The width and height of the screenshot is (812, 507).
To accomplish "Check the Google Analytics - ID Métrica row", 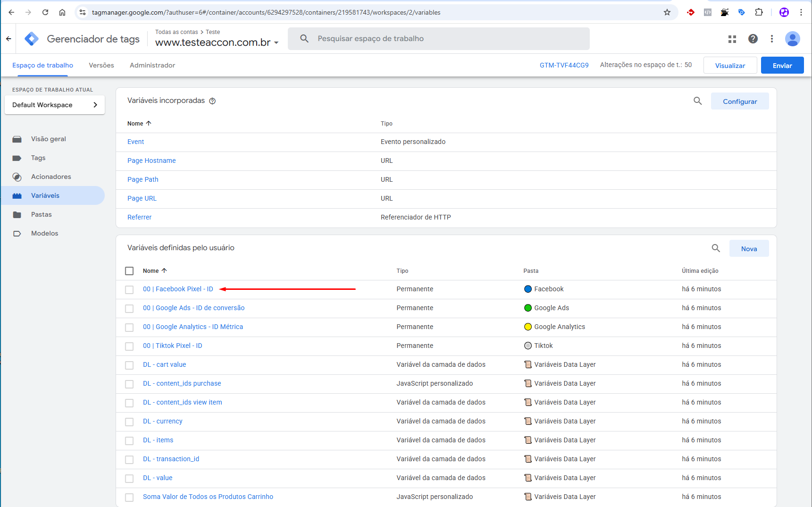I will (x=129, y=328).
